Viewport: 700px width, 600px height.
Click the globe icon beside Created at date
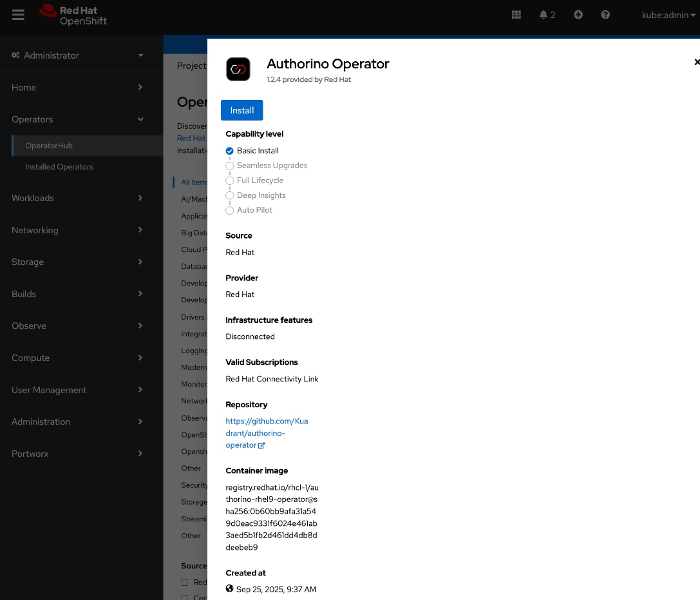229,588
